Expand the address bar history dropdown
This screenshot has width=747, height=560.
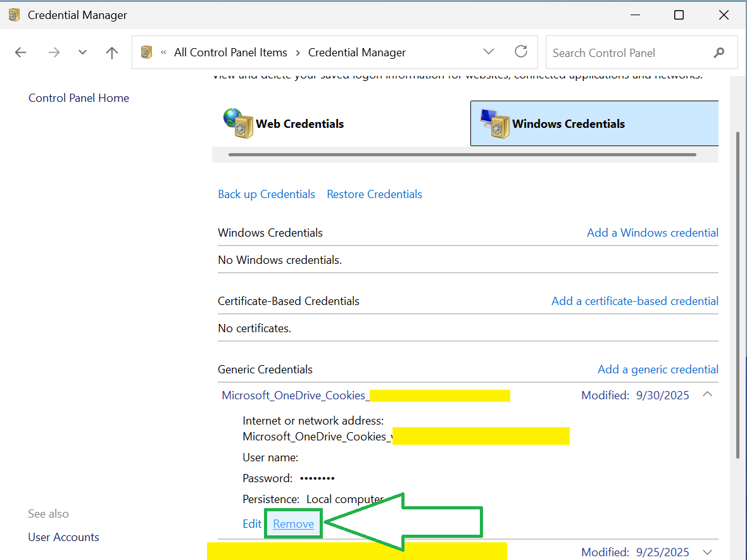[x=489, y=51]
